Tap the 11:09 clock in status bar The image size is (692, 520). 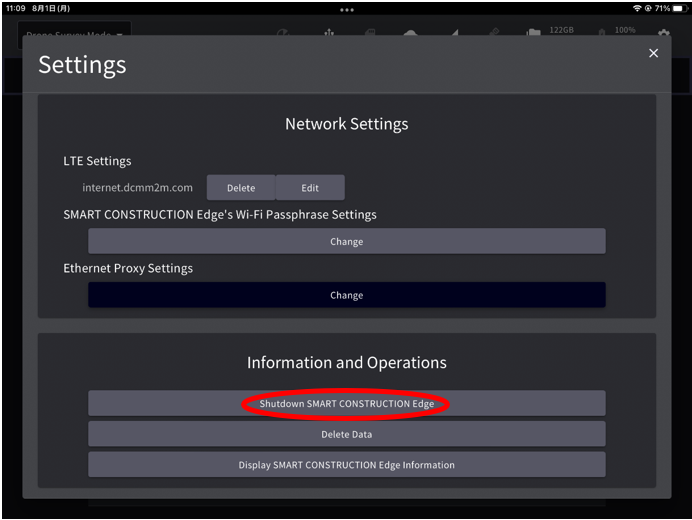click(15, 8)
